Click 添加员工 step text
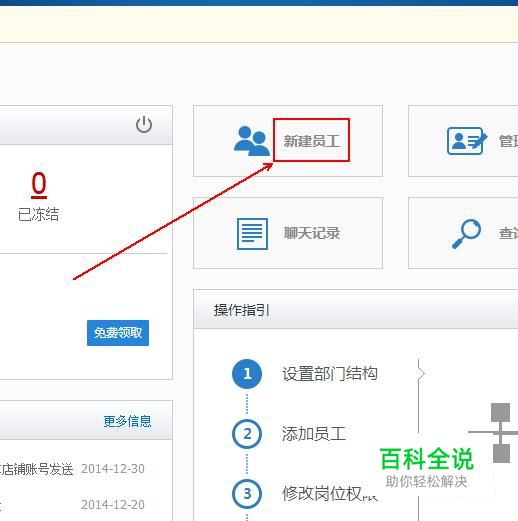 tap(314, 434)
